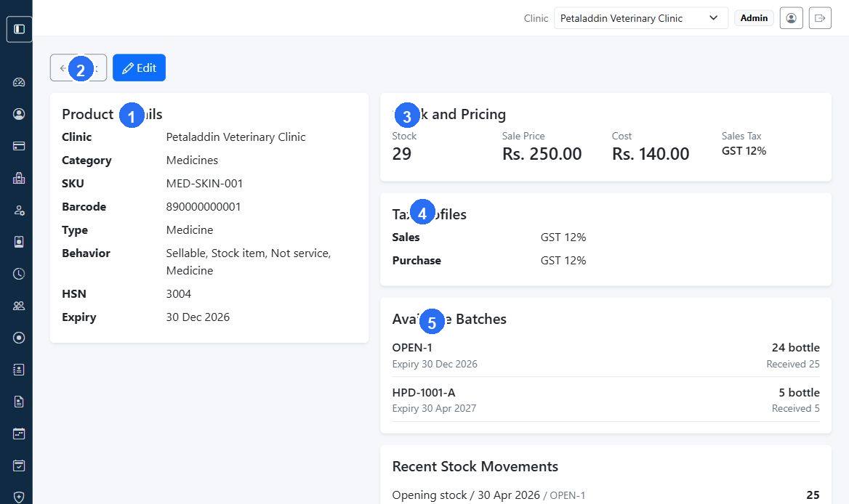Screen dimensions: 849x504
Task: Click the Recent Stock Movements heading
Action: click(x=475, y=466)
